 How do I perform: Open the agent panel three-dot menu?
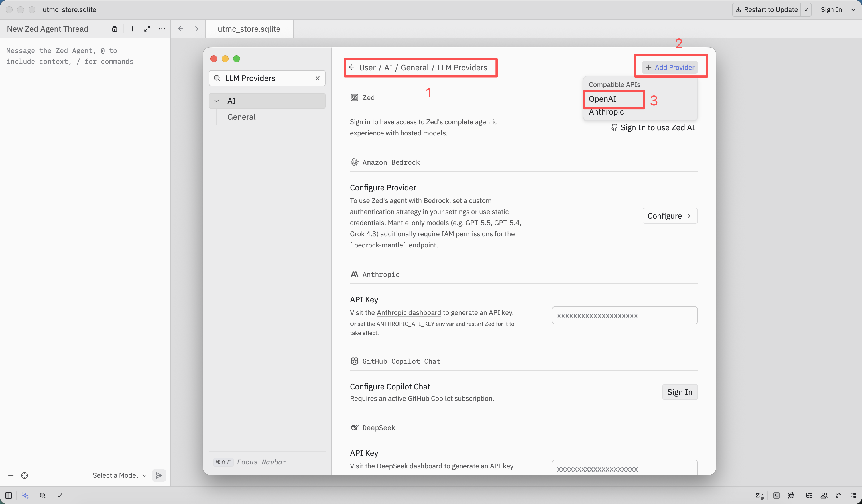tap(162, 29)
